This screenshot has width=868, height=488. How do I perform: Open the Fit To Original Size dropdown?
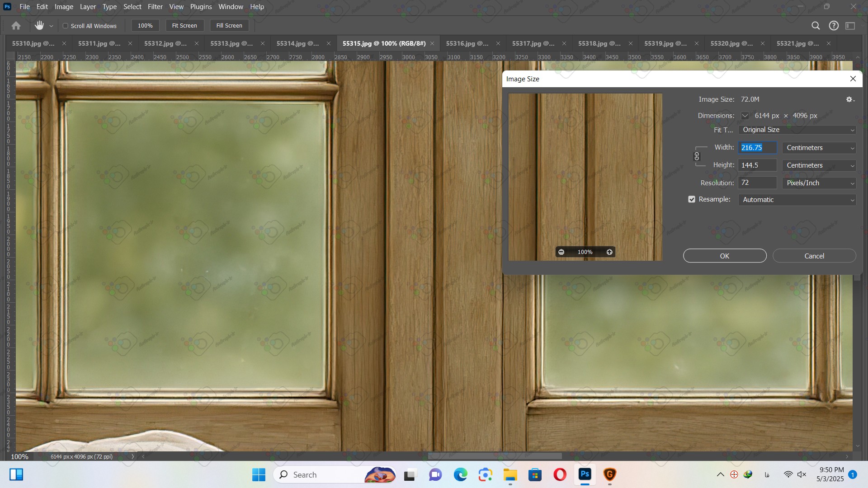[797, 130]
